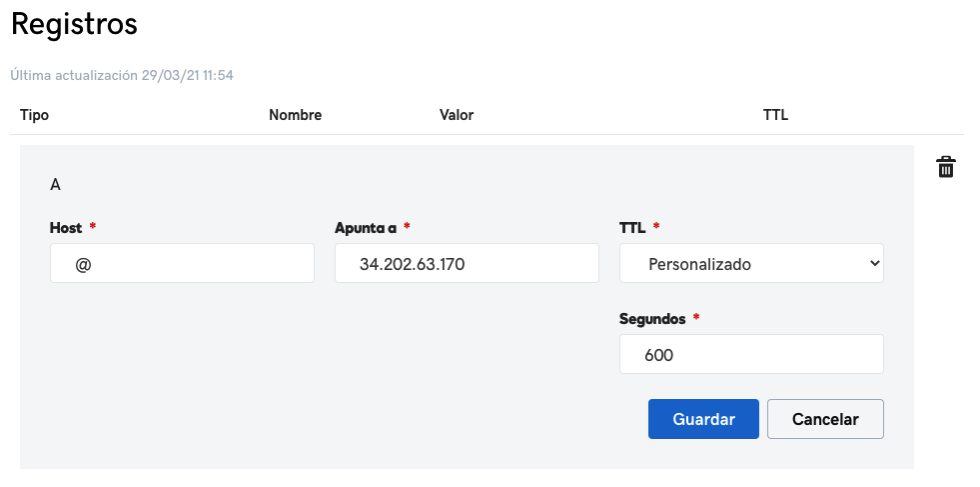
Task: Click the record type label A
Action: pos(55,185)
